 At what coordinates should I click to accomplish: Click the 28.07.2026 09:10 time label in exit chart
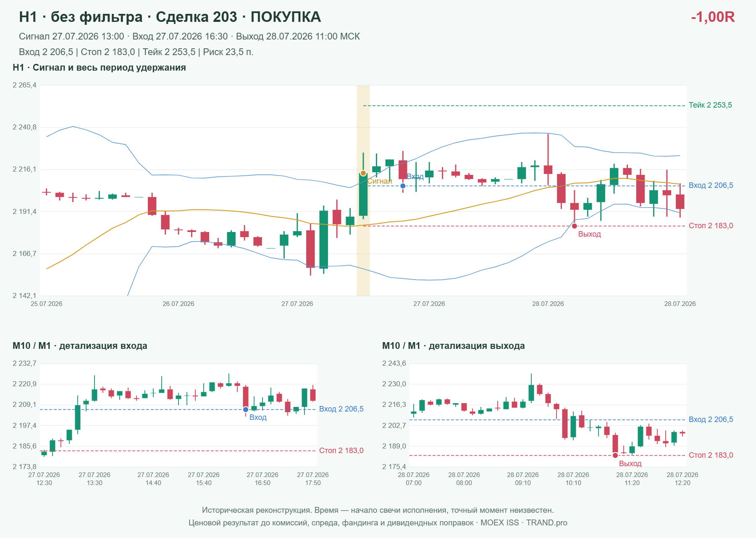click(523, 479)
